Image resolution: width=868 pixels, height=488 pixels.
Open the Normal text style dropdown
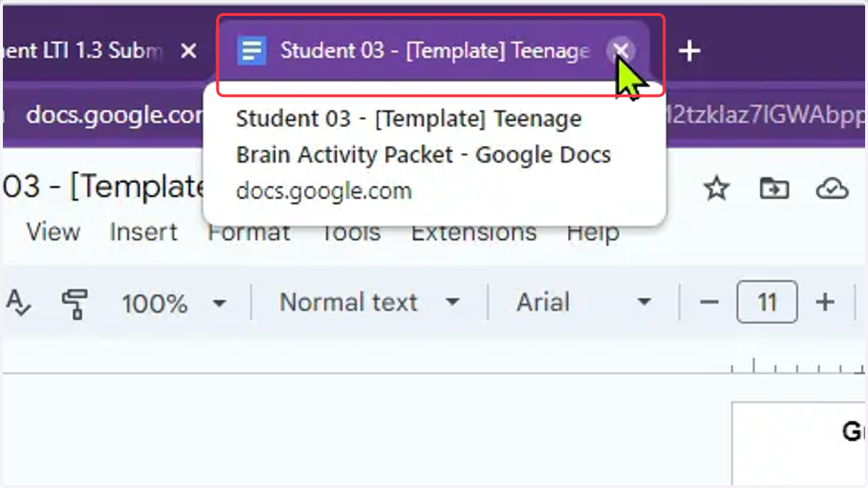370,302
